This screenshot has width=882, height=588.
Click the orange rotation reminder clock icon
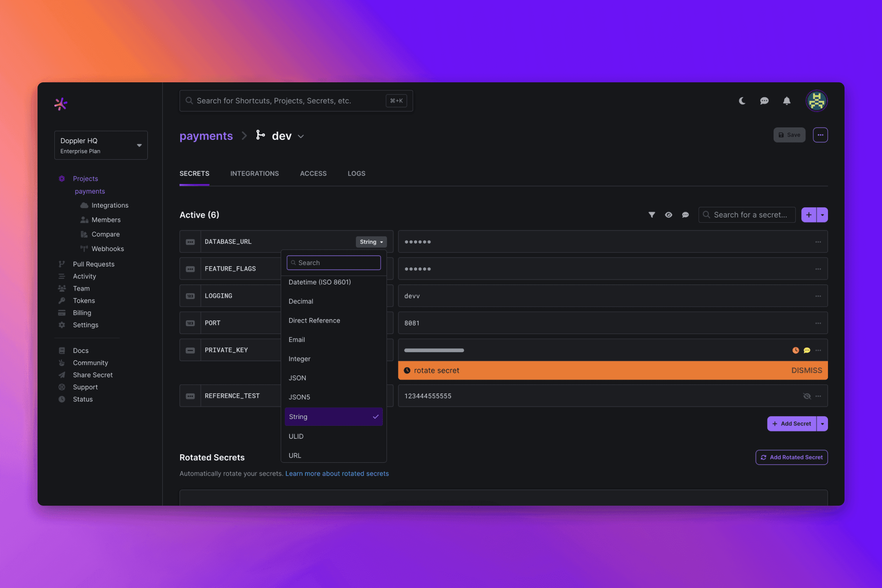pyautogui.click(x=795, y=350)
